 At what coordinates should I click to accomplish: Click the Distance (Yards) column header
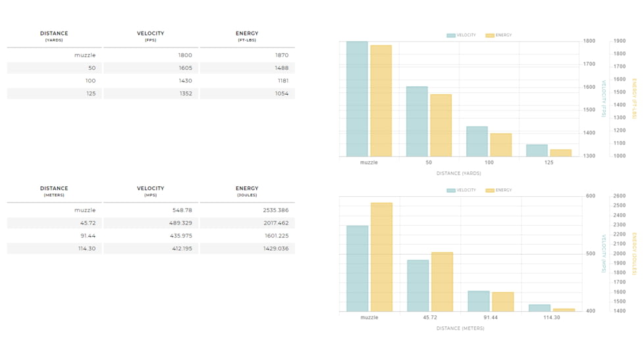coord(54,36)
